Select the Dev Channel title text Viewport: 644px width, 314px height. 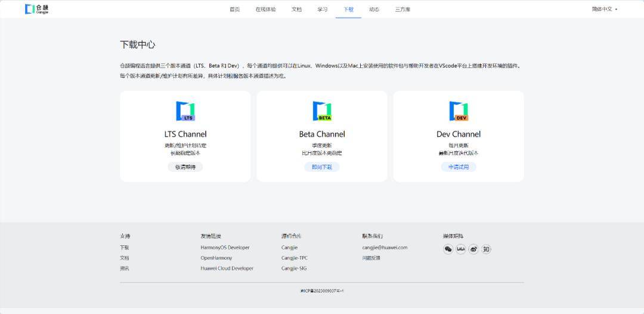459,134
